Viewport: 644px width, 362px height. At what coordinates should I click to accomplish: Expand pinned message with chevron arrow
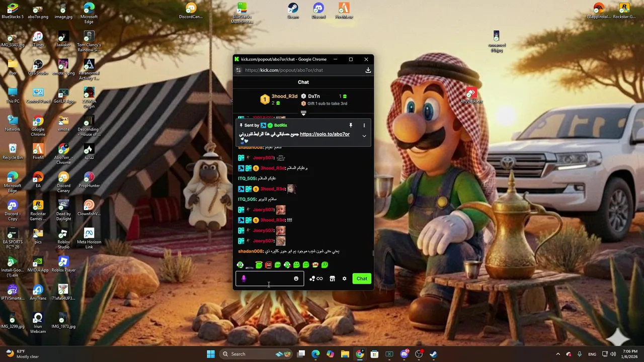364,136
